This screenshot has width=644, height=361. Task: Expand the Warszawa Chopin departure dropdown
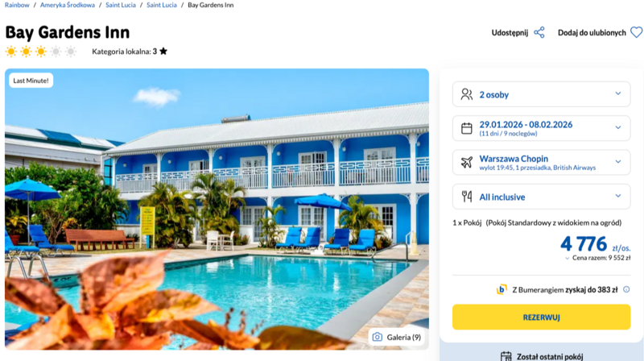[x=618, y=162]
